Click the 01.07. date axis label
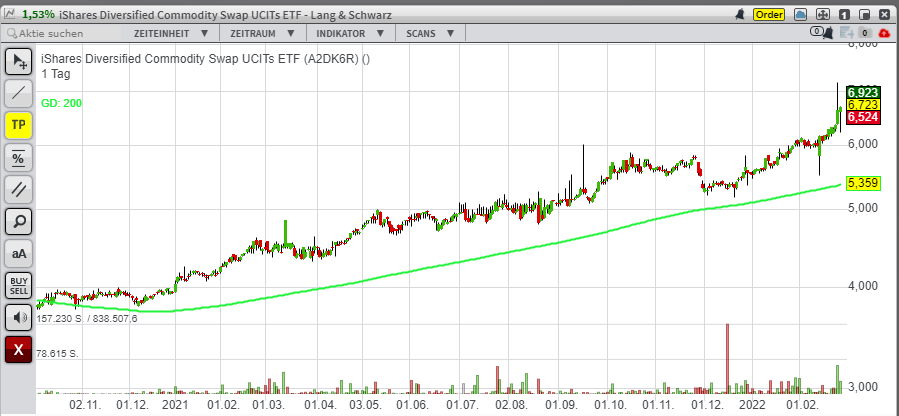 pos(463,405)
